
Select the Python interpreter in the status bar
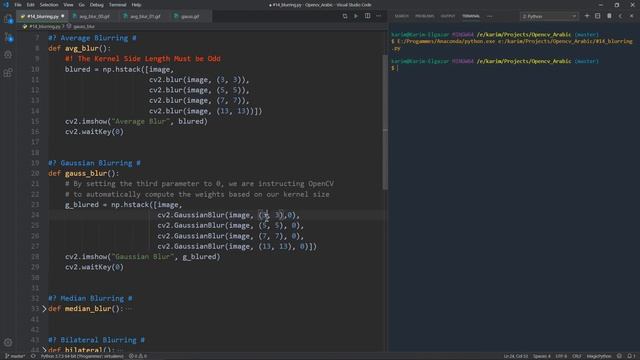[82, 356]
